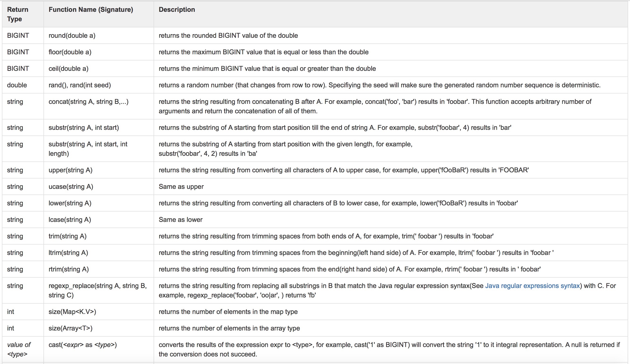Click the rtrim(string A) function cell

coord(69,269)
